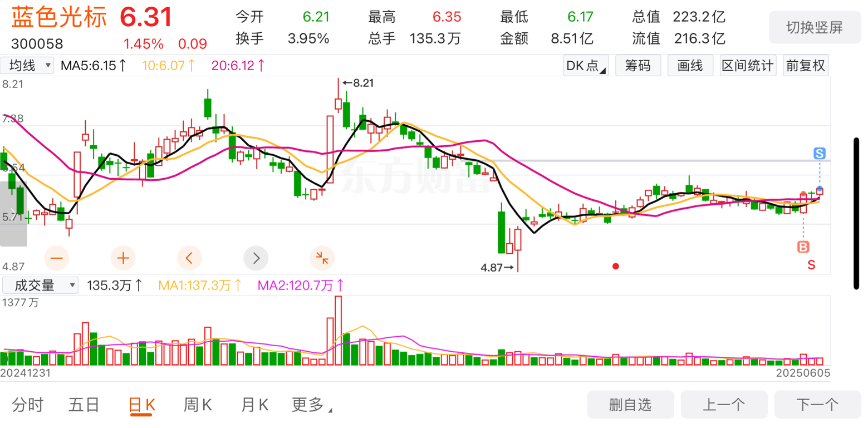
Task: Switch to the 分时 tab
Action: (x=28, y=405)
